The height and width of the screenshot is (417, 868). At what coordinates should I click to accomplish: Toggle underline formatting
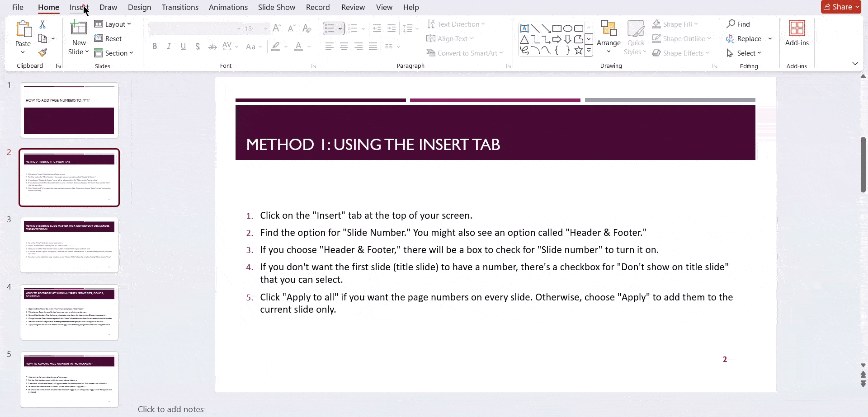tap(183, 46)
